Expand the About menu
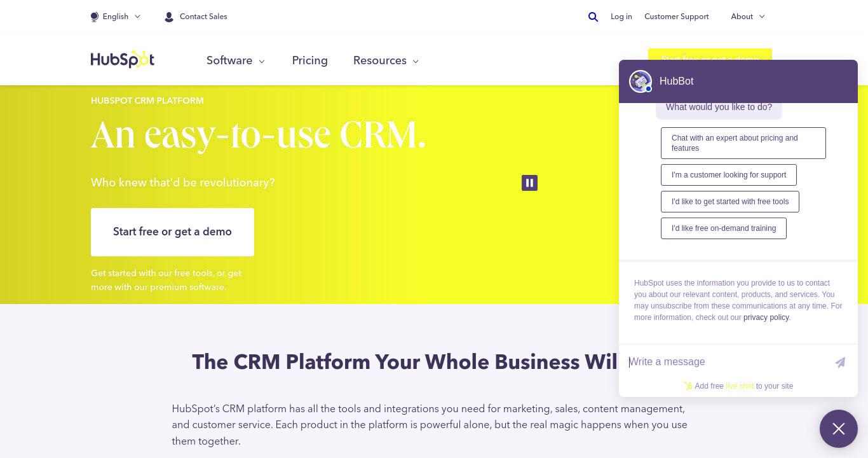 pos(748,17)
